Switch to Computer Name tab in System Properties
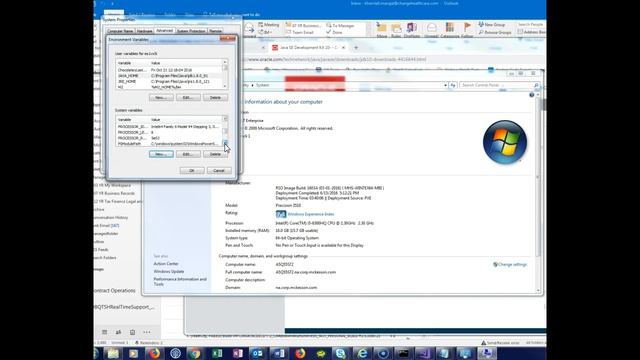Image resolution: width=640 pixels, height=360 pixels. [x=120, y=31]
